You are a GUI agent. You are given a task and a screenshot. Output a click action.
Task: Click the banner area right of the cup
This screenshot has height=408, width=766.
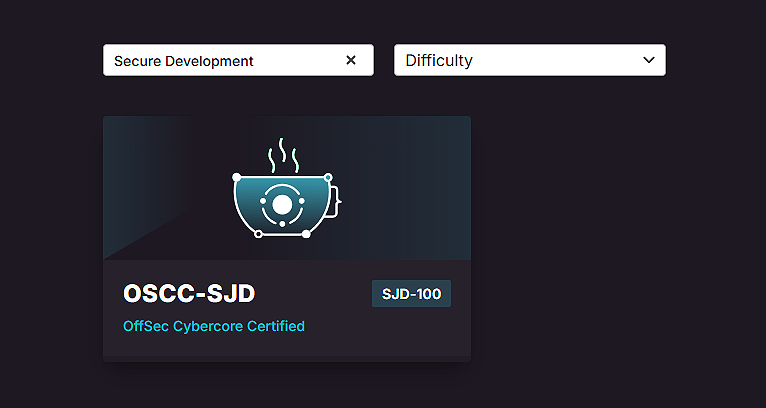pos(410,190)
